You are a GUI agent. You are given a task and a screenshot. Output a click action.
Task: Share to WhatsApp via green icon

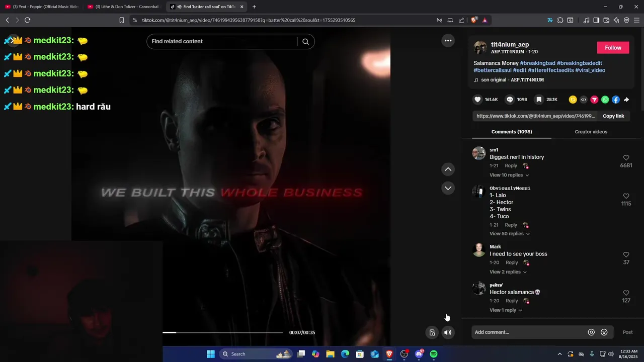[605, 100]
